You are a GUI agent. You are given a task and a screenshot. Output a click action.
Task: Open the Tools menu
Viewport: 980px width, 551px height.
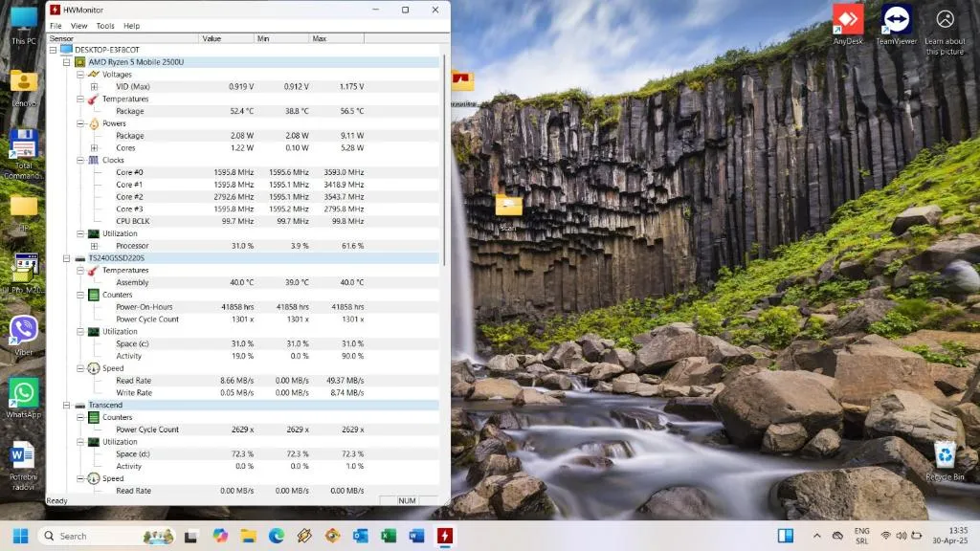(x=105, y=26)
